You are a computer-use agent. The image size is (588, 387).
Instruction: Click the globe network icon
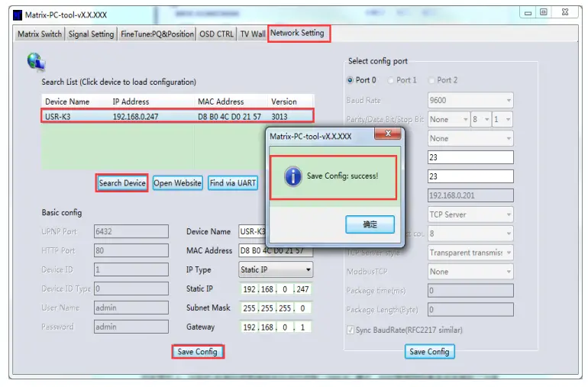coord(37,62)
